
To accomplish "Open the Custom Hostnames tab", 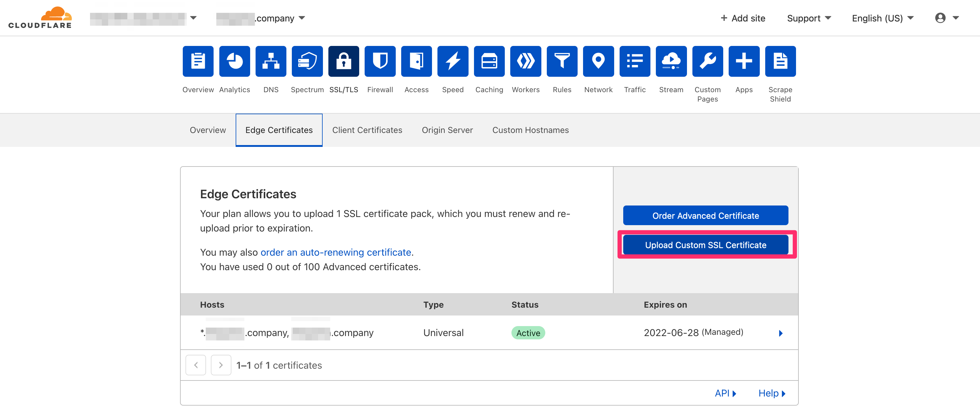I will 531,130.
